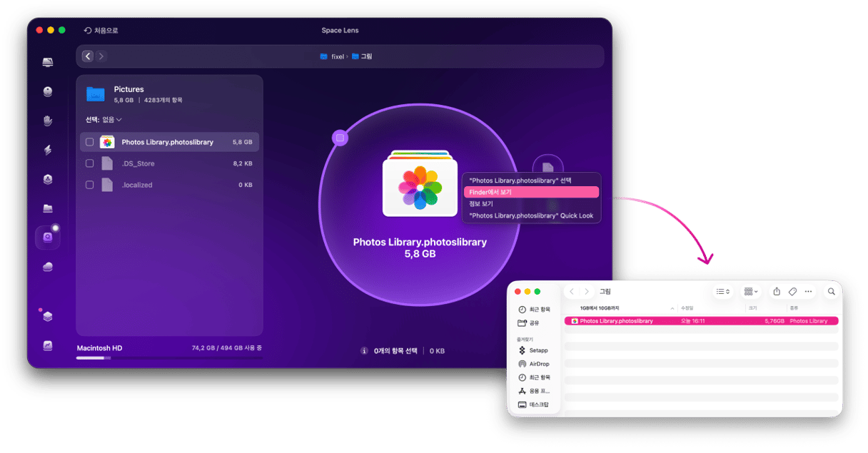Select the highlighted Space Lens sidebar icon

tap(48, 238)
